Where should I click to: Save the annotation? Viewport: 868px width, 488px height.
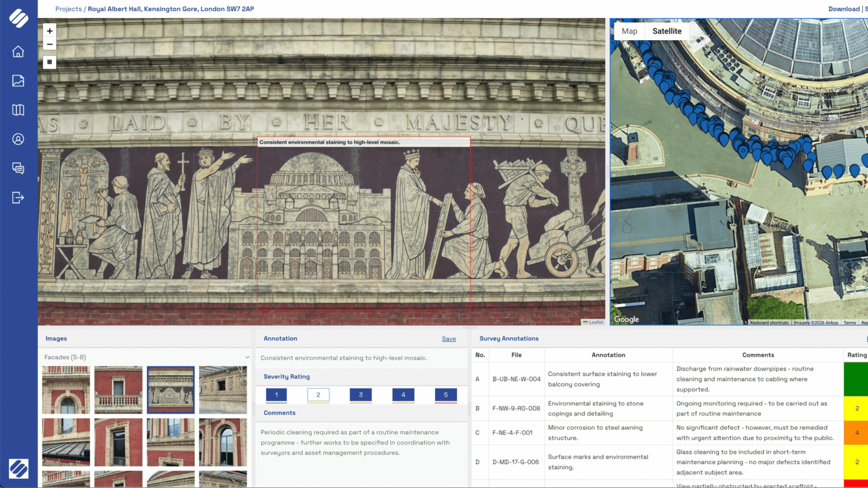[x=449, y=339]
